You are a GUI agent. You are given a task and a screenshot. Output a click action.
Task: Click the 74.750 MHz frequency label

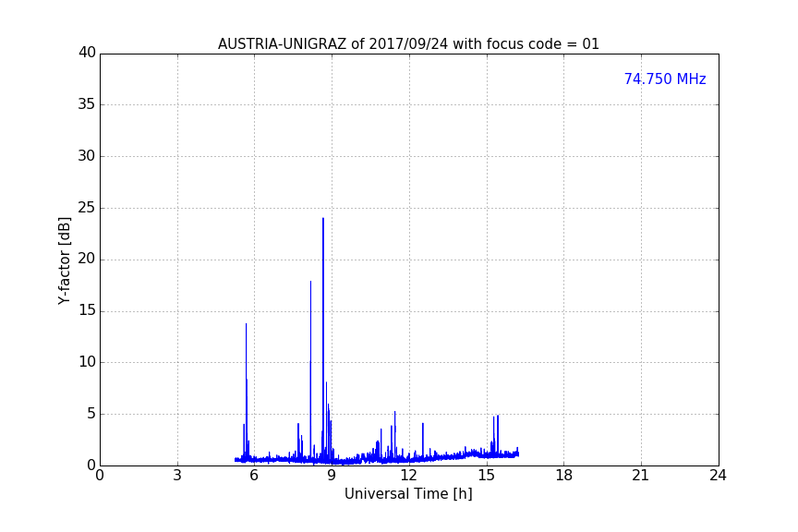pos(665,79)
